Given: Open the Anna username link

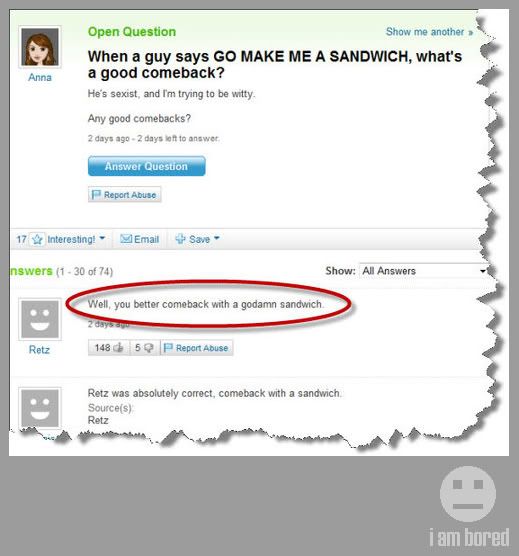Looking at the screenshot, I should coord(40,77).
